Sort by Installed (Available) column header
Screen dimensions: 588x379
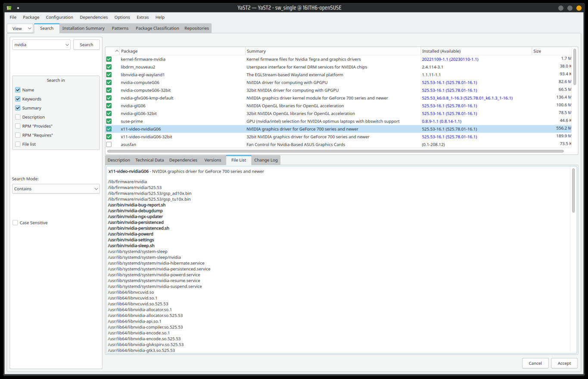pos(476,51)
